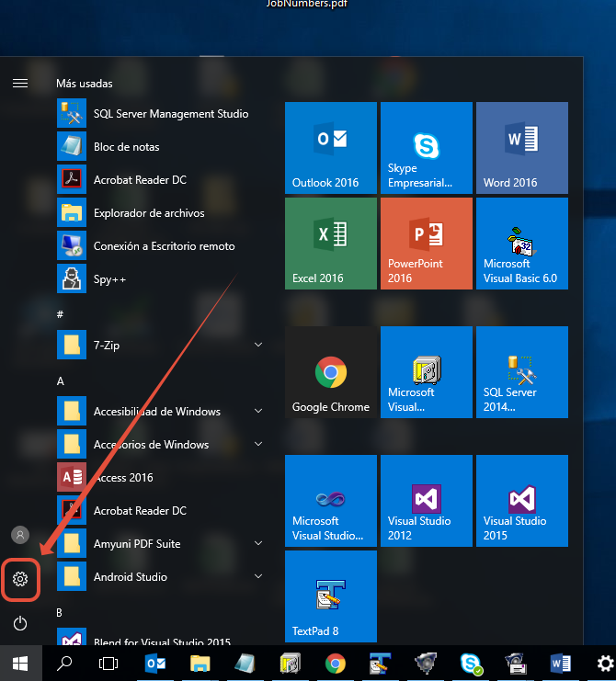The width and height of the screenshot is (616, 681).
Task: Click the 'A' letter group header
Action: point(61,380)
